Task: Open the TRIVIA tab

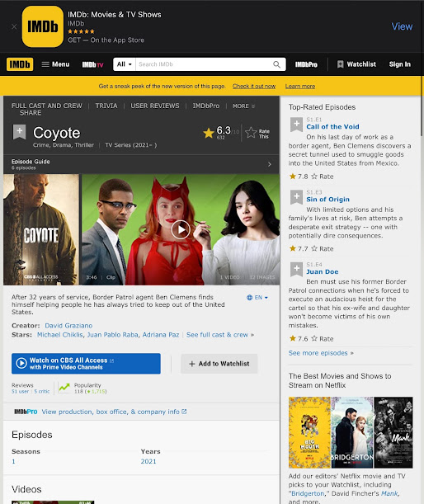Action: pyautogui.click(x=106, y=106)
